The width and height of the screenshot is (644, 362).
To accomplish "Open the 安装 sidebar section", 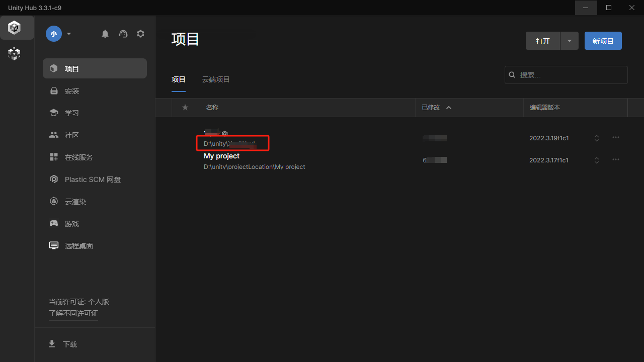I will coord(95,91).
